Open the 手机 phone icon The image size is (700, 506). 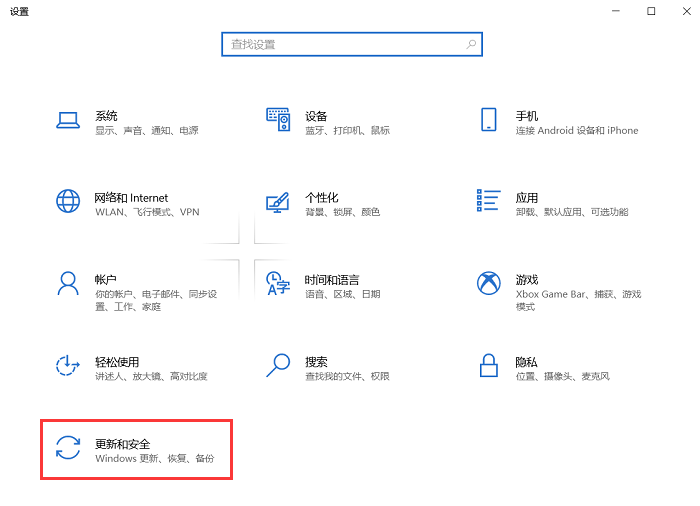click(x=488, y=119)
